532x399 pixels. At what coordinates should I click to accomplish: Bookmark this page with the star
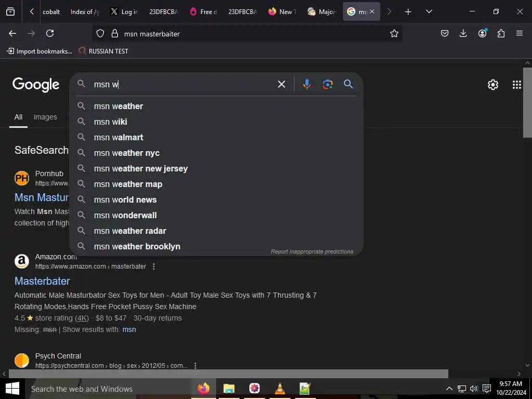pyautogui.click(x=394, y=33)
